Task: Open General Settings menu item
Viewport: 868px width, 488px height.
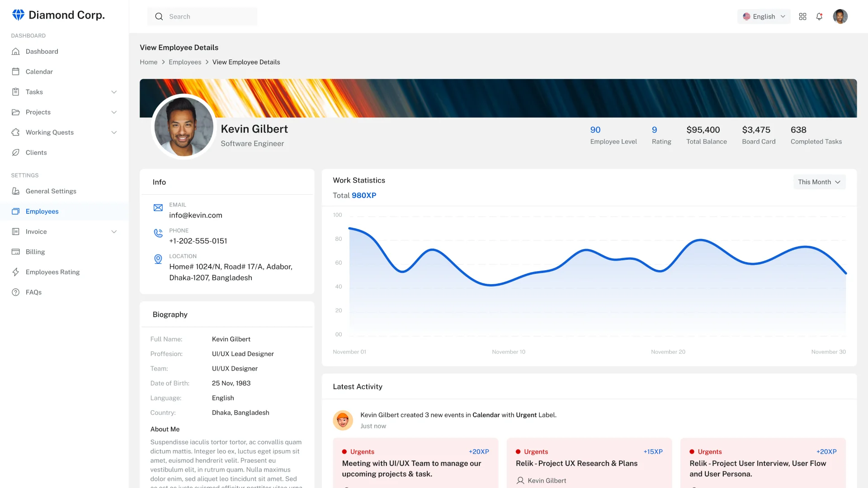Action: click(x=64, y=191)
